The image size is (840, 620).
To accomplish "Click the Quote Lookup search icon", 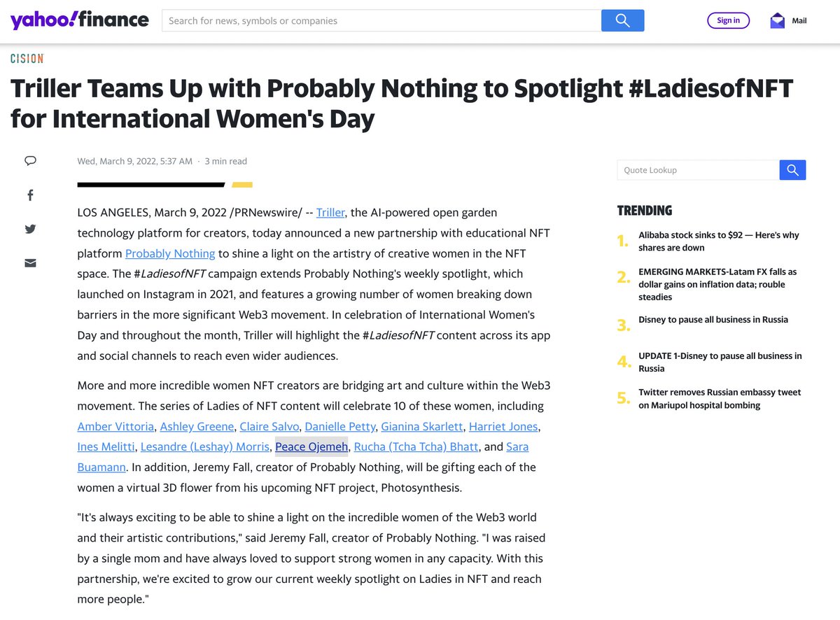I will pos(792,170).
